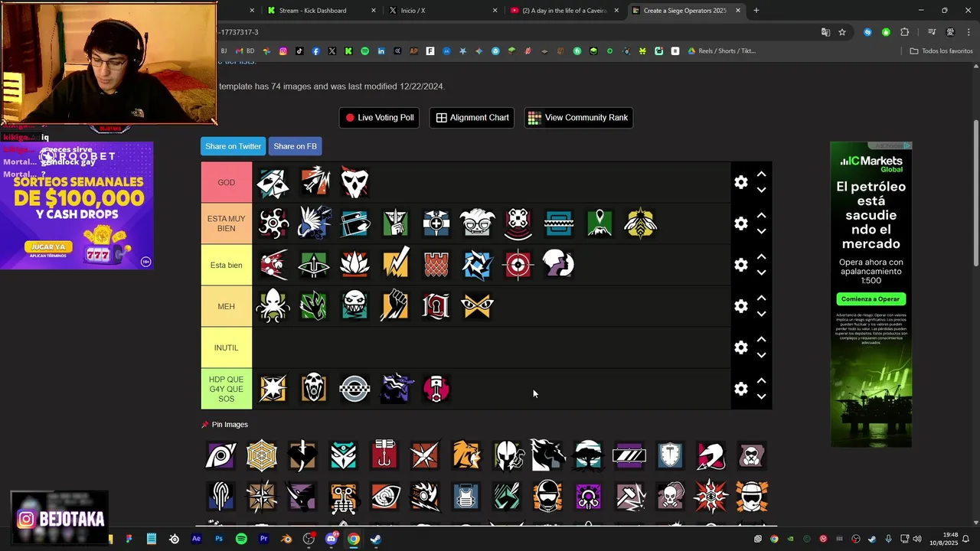Screen dimensions: 980x551
Task: Move the HDP QUE G4Y QUE SOS tier down
Action: [762, 397]
